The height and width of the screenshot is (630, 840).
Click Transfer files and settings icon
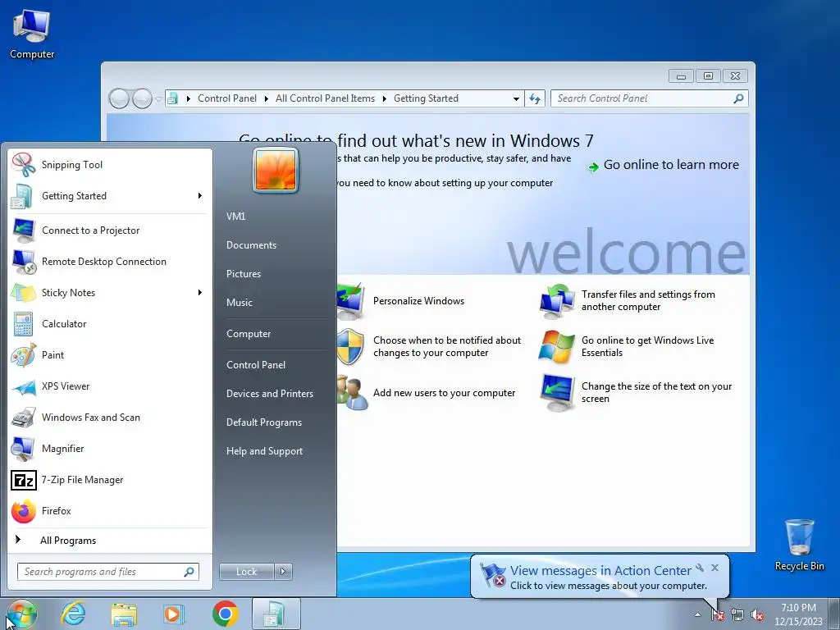(557, 301)
